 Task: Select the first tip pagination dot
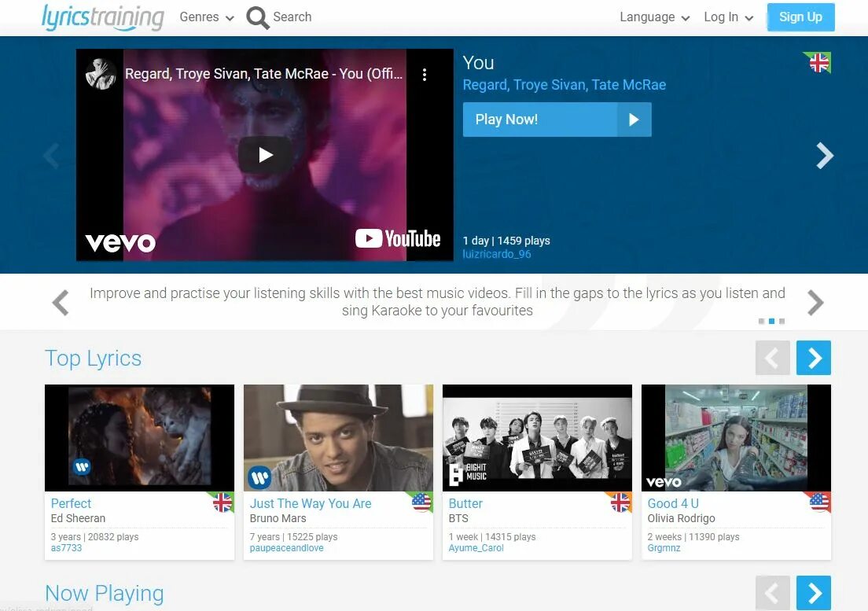point(761,321)
